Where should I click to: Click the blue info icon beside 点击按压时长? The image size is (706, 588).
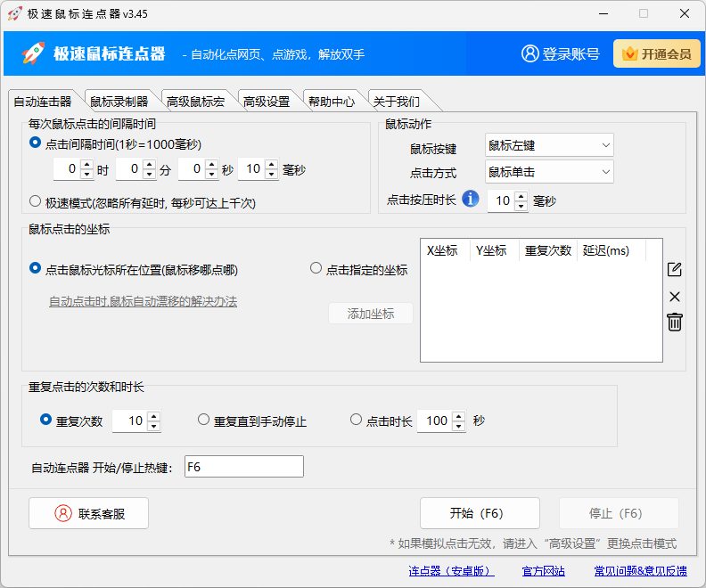pos(470,199)
